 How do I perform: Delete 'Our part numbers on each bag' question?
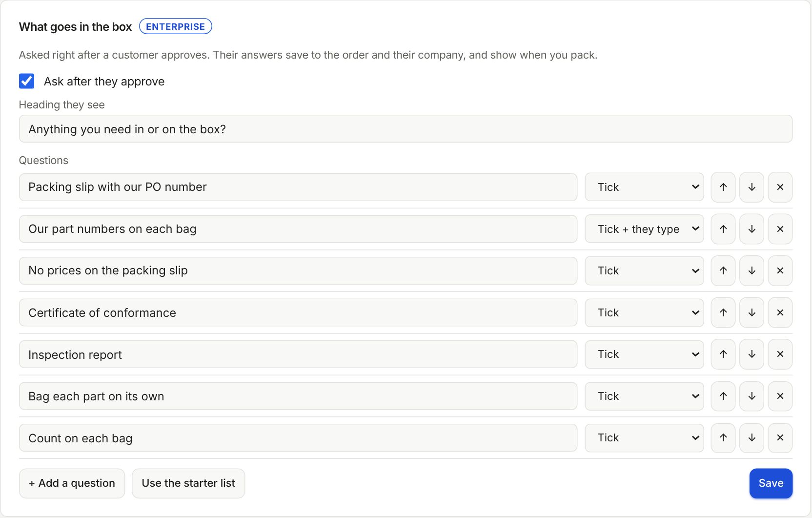click(x=780, y=229)
